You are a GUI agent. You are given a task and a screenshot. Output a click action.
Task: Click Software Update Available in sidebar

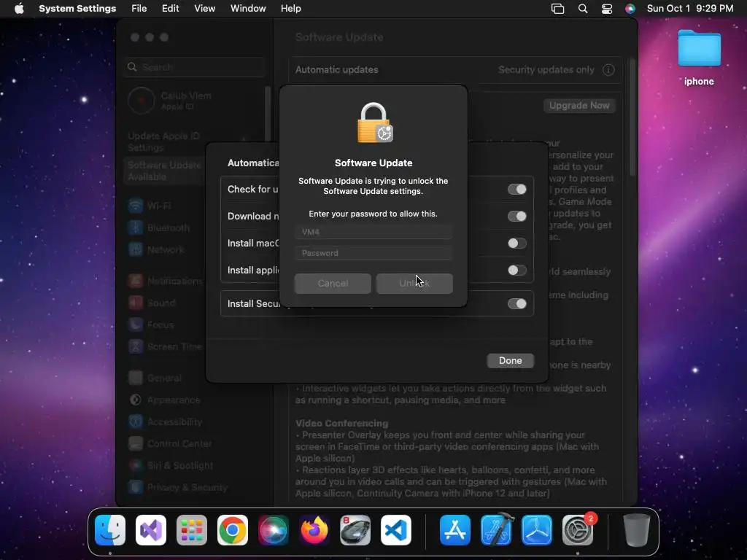click(164, 171)
